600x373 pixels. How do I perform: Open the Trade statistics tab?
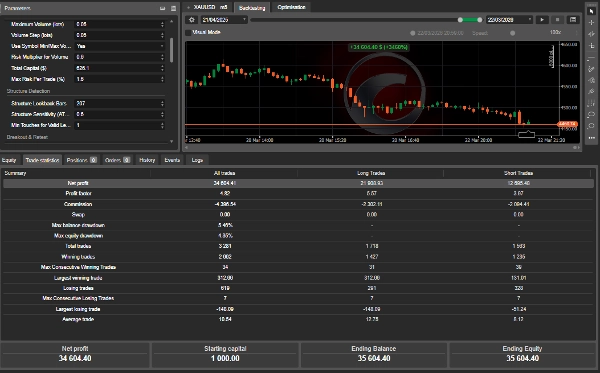(x=42, y=160)
